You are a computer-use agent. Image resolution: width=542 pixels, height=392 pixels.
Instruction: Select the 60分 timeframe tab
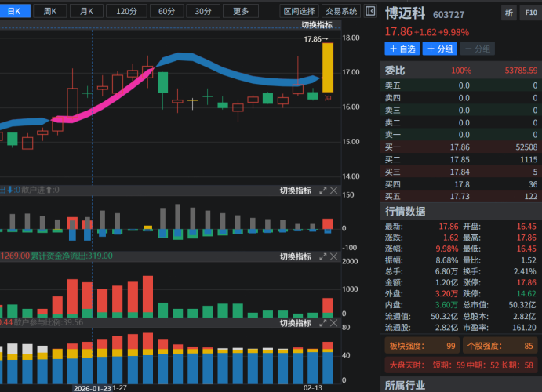point(166,11)
